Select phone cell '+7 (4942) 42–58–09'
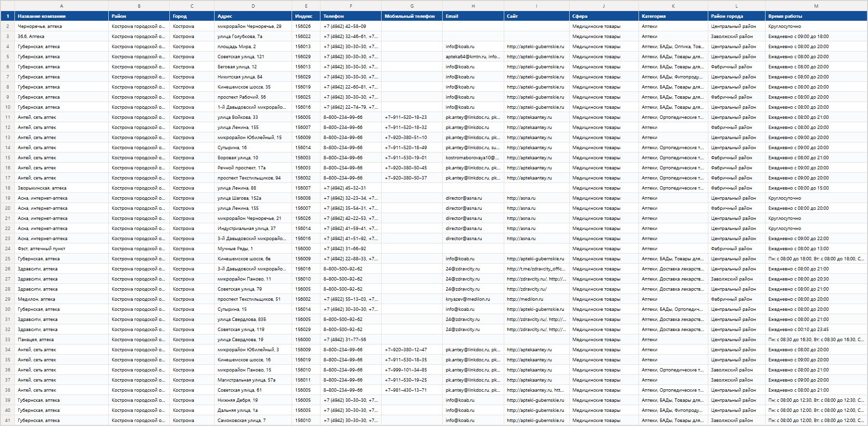 point(351,26)
